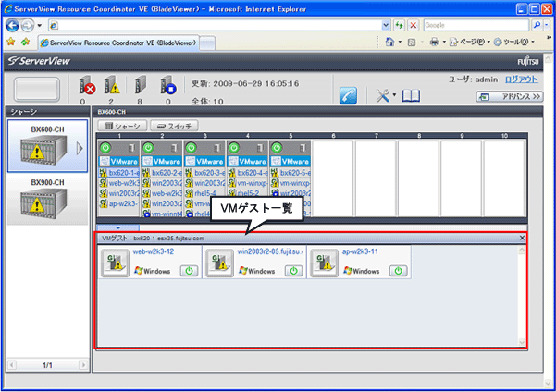Click the browser Back button
Screen dimensions: 556x392
click(13, 25)
